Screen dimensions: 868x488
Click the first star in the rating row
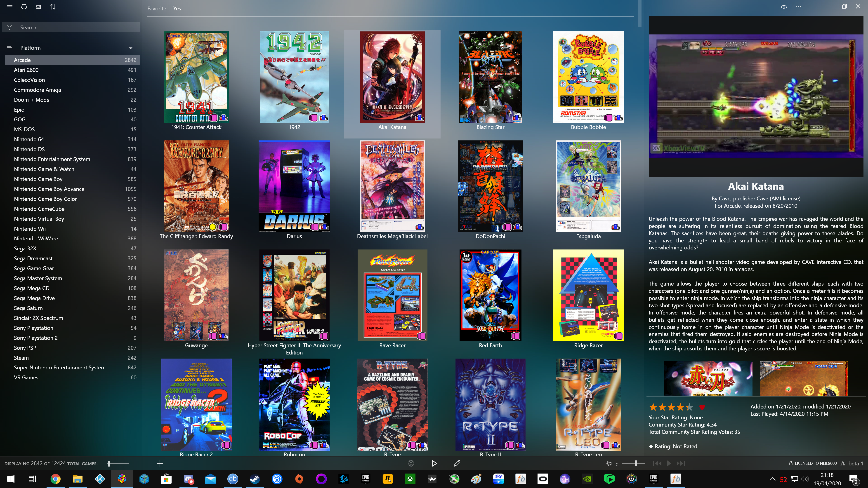click(653, 407)
